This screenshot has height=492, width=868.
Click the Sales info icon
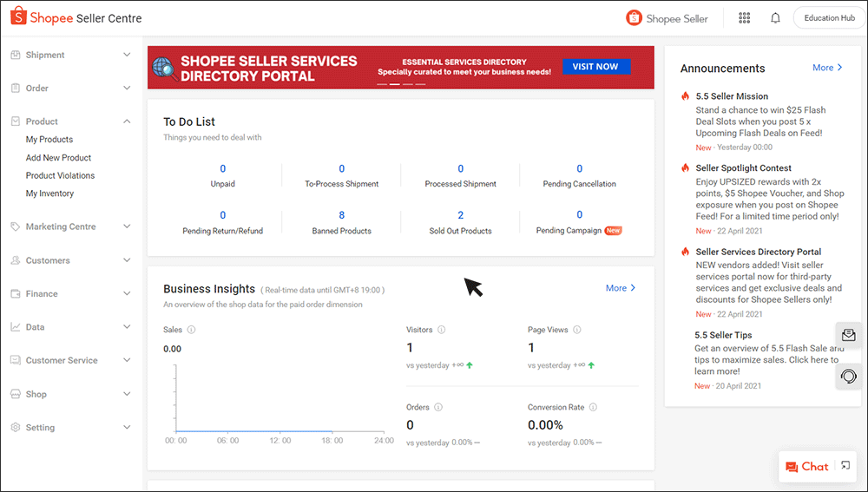[192, 330]
